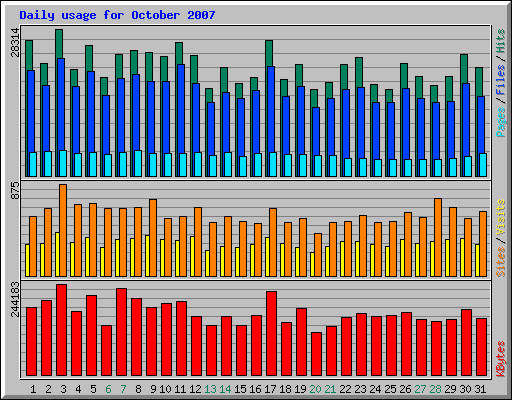This screenshot has height=400, width=512.
Task: Click day label 24 on the axis
Action: click(x=375, y=389)
